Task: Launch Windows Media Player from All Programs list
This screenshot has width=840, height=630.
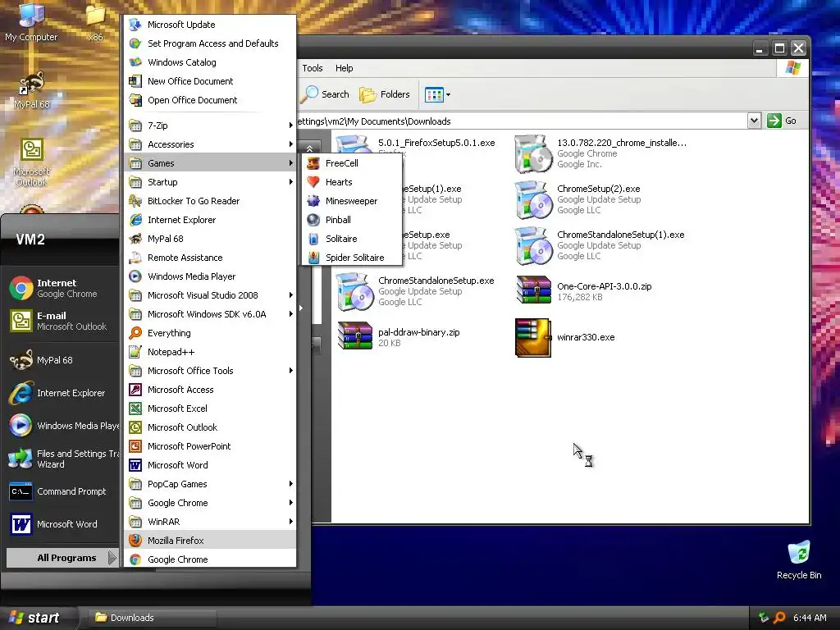Action: pyautogui.click(x=210, y=276)
